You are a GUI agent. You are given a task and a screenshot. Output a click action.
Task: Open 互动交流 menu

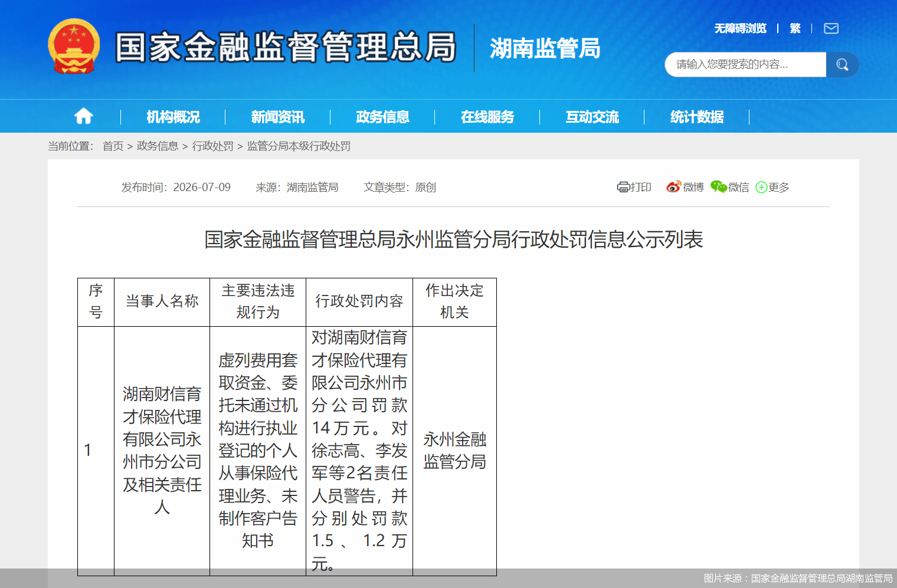point(592,117)
